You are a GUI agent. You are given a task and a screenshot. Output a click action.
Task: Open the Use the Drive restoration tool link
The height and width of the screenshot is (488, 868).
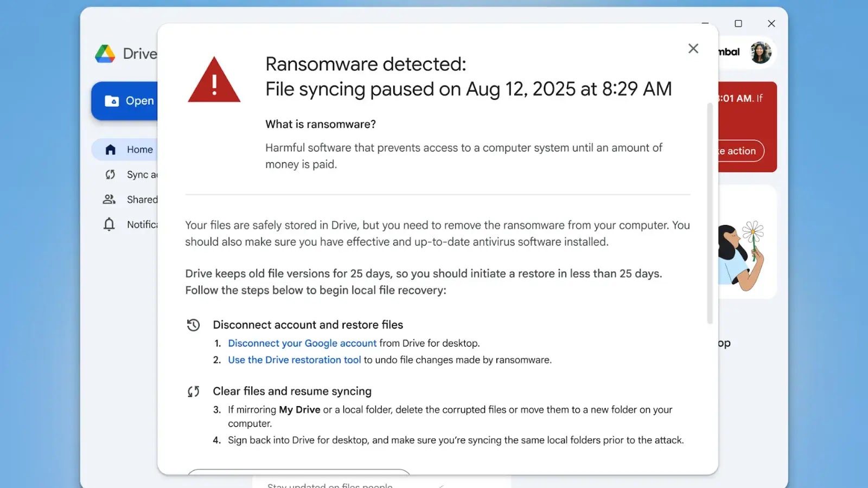click(295, 359)
